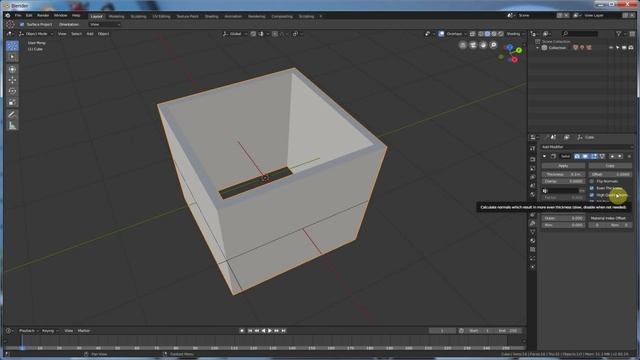The height and width of the screenshot is (360, 640).
Task: Open the Add Modifier dropdown
Action: (587, 147)
